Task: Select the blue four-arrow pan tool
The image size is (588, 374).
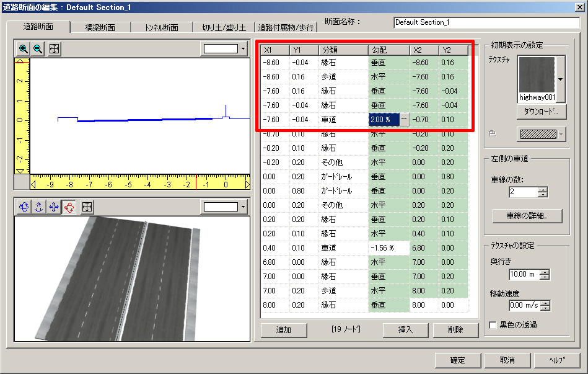Action: point(53,207)
